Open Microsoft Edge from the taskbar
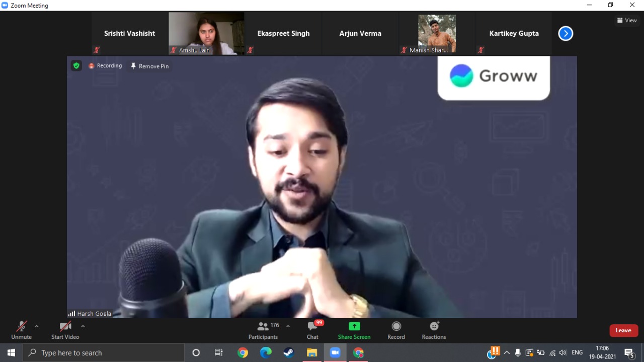Screen dimensions: 644x362 (266, 353)
